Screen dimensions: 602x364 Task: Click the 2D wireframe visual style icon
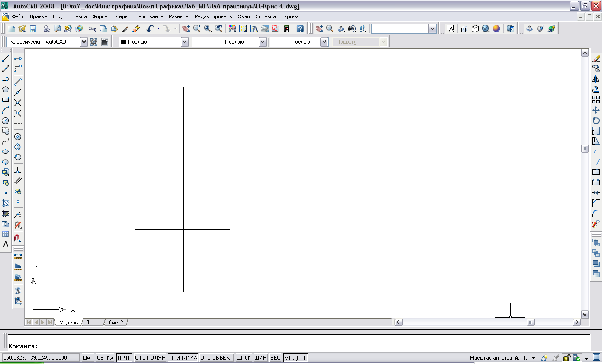coord(450,29)
